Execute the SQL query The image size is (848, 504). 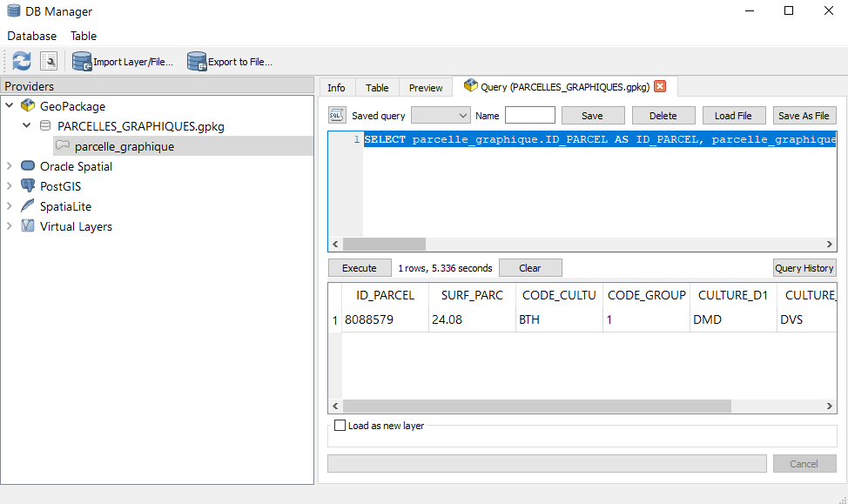click(360, 267)
